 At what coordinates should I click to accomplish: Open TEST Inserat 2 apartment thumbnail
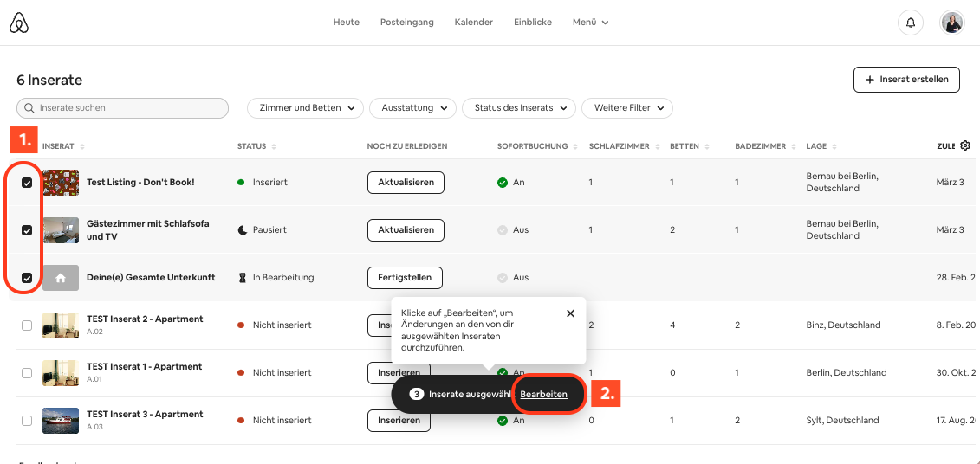[x=61, y=325]
